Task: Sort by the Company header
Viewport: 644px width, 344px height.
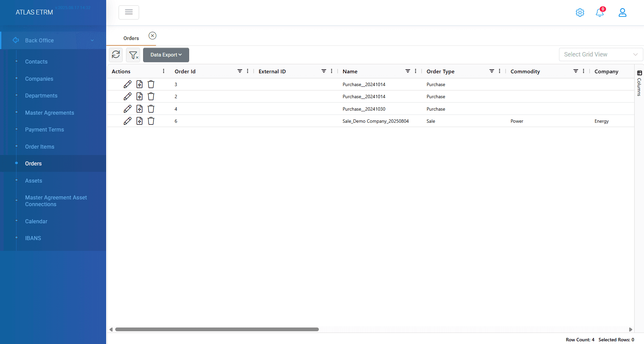Action: [x=606, y=71]
